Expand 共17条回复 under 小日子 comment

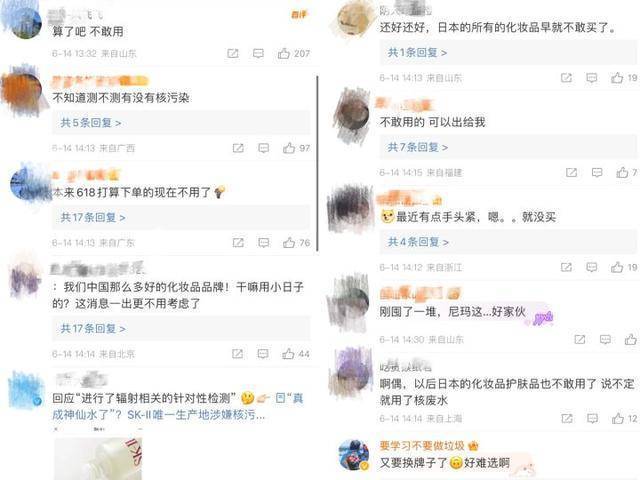pyautogui.click(x=93, y=328)
